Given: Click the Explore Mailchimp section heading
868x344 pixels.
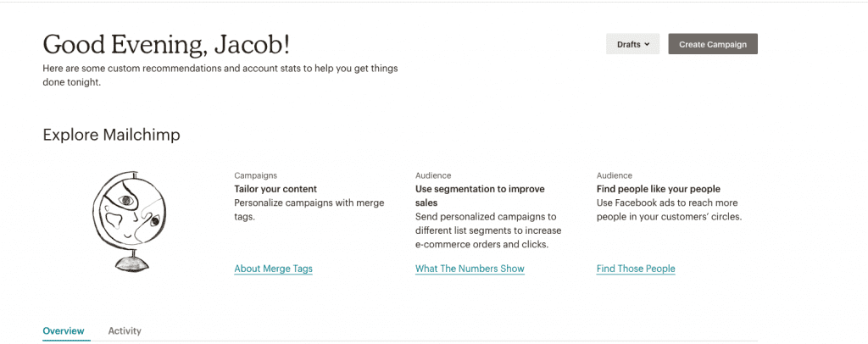Looking at the screenshot, I should [x=111, y=135].
